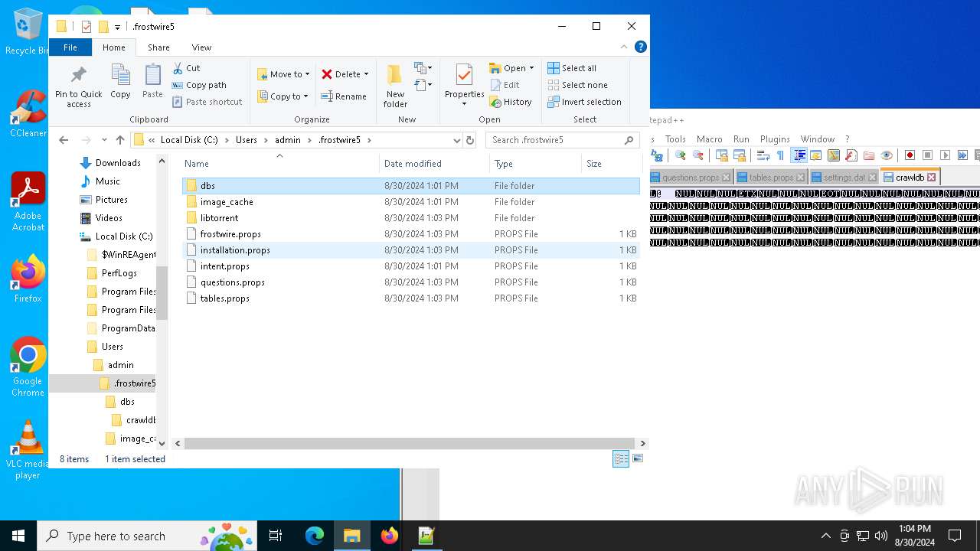The height and width of the screenshot is (551, 980).
Task: Click the Edit ribbon command
Action: point(505,85)
